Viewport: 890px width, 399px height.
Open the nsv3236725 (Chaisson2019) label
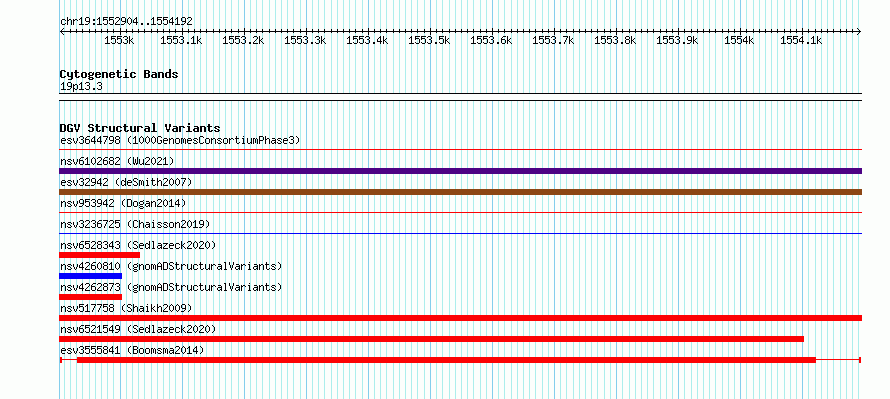point(135,224)
